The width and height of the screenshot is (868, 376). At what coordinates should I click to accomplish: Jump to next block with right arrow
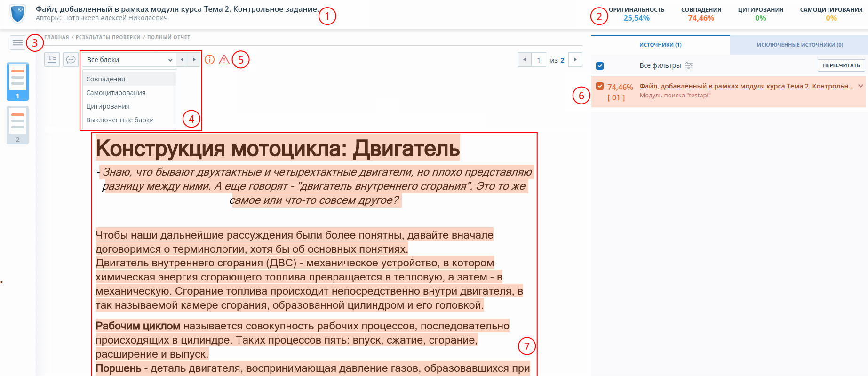194,60
